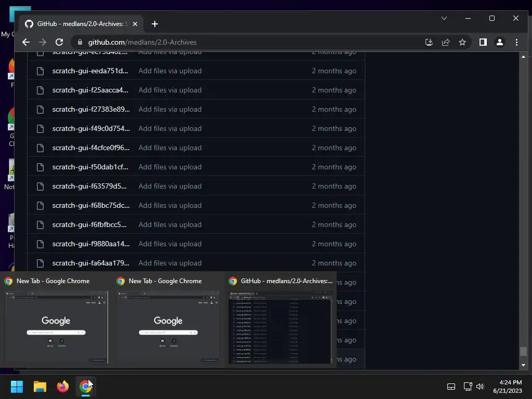Select the GitHub medlans window preview
The width and height of the screenshot is (532, 399).
click(x=280, y=320)
